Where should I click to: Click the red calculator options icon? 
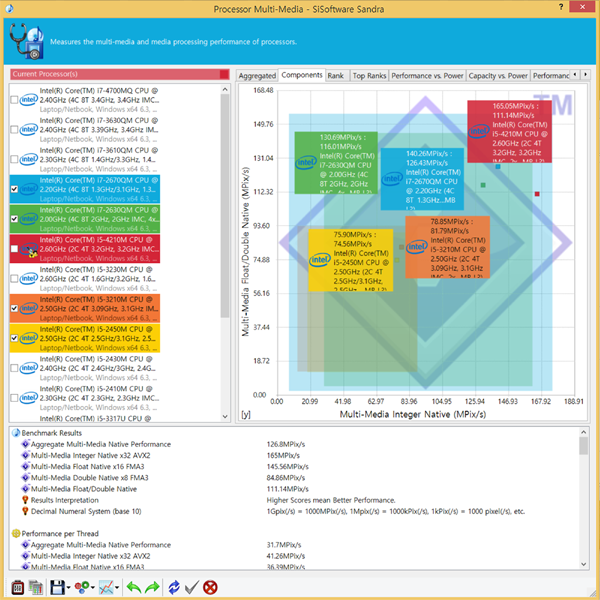(18, 587)
